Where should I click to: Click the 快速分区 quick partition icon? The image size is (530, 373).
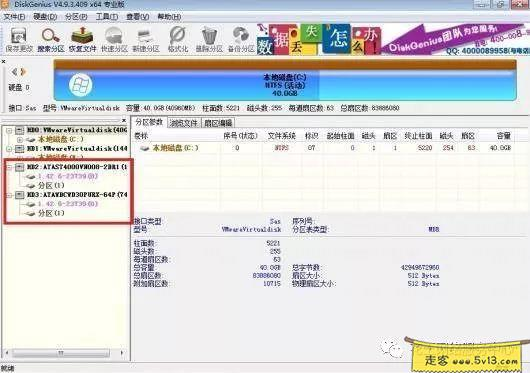114,40
